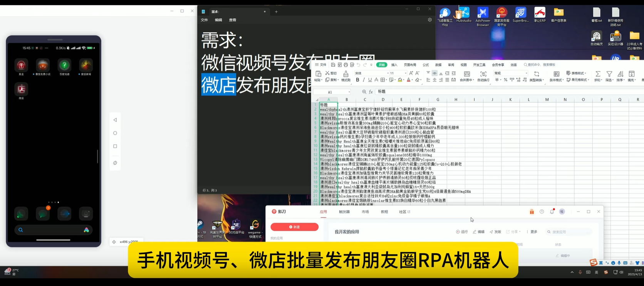Click the weather widget on the taskbar
Image resolution: width=644 pixels, height=286 pixels.
(x=12, y=272)
